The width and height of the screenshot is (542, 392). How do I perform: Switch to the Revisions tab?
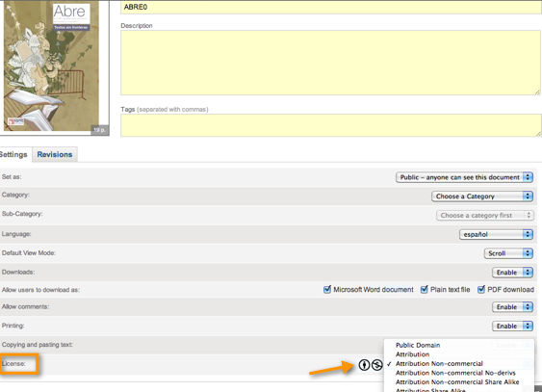pyautogui.click(x=55, y=154)
